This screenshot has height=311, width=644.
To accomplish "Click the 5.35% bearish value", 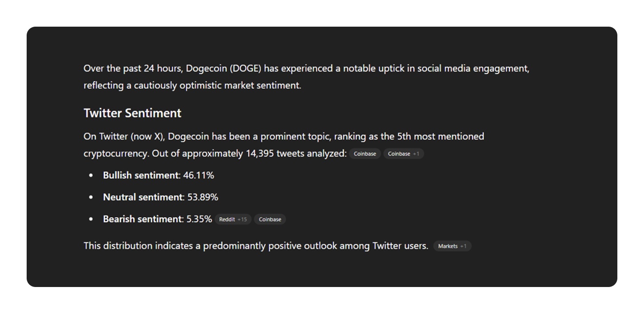I will pyautogui.click(x=199, y=219).
